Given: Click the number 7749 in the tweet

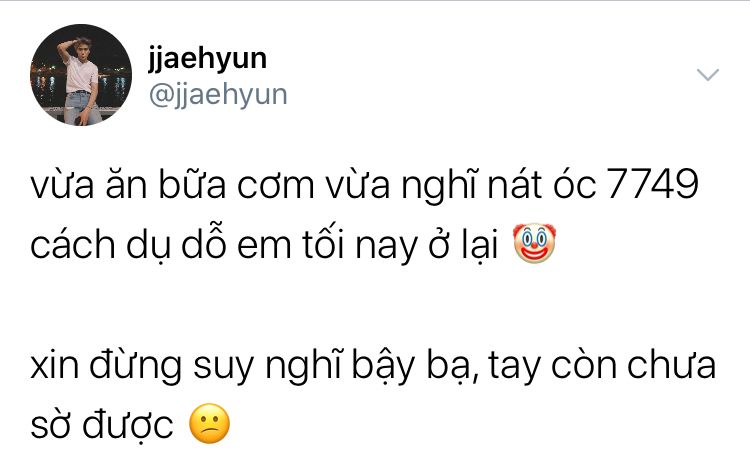Looking at the screenshot, I should pos(653,185).
